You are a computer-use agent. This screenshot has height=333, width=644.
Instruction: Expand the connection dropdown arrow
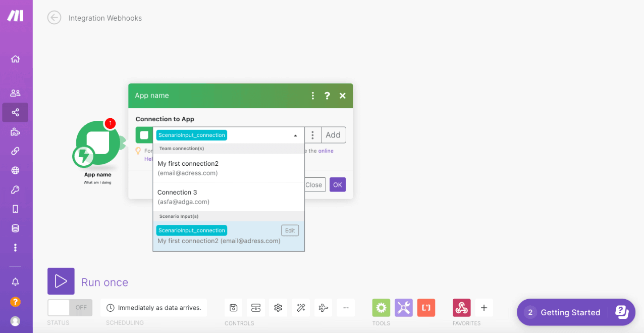[295, 135]
